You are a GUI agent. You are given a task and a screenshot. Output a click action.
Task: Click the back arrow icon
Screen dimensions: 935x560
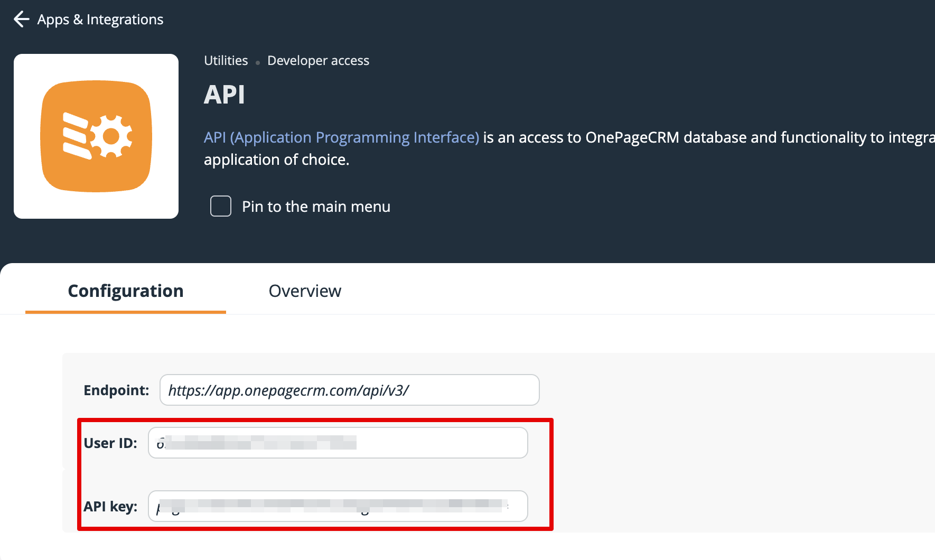coord(21,20)
